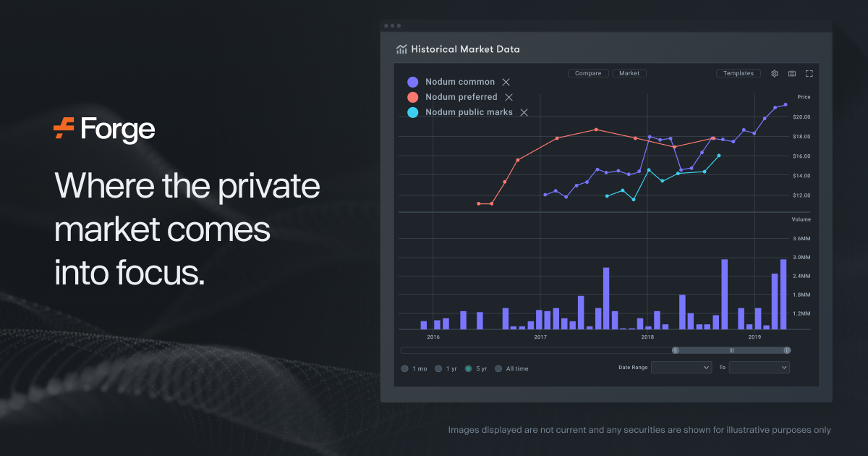Select the 1 yr range radio
The width and height of the screenshot is (868, 456).
point(438,368)
